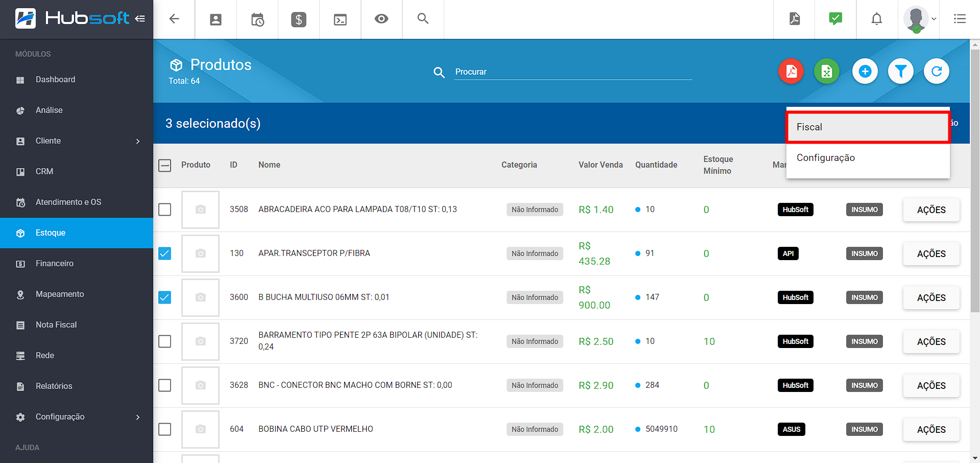Open the PDF document icon in top bar
This screenshot has width=980, height=463.
coord(795,19)
